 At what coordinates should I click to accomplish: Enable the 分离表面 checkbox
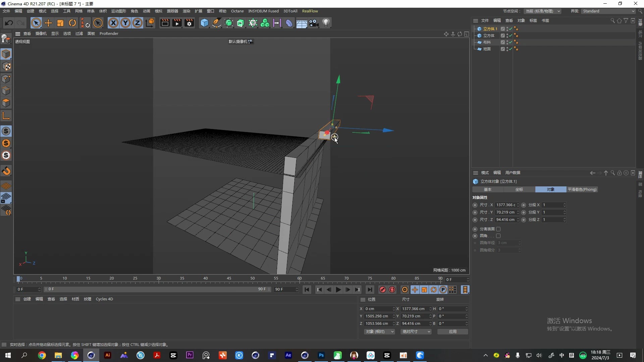point(498,229)
